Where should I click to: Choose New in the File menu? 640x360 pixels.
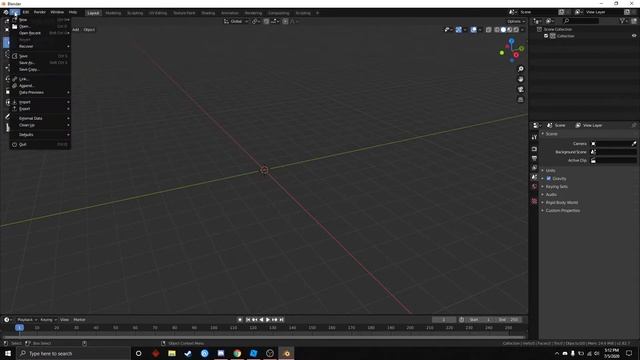[40, 20]
